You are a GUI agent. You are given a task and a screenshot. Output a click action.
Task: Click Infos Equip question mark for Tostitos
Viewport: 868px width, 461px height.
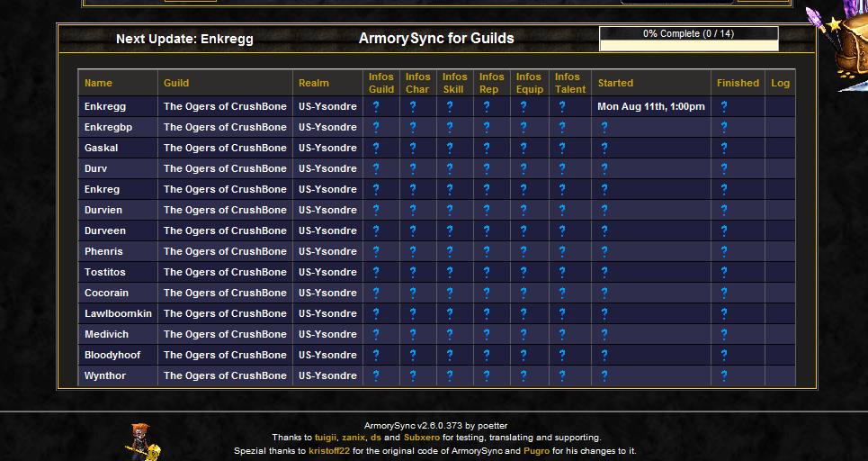coord(523,272)
